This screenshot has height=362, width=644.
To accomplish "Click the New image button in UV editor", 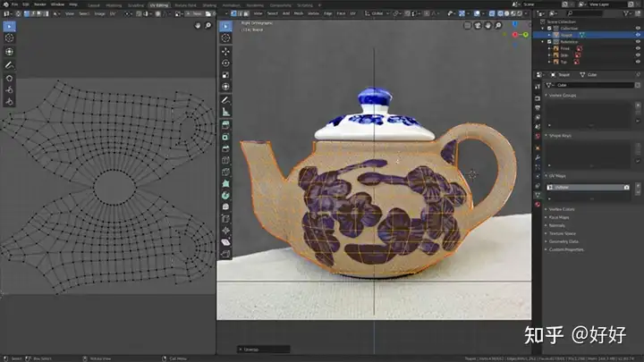I will 195,14.
